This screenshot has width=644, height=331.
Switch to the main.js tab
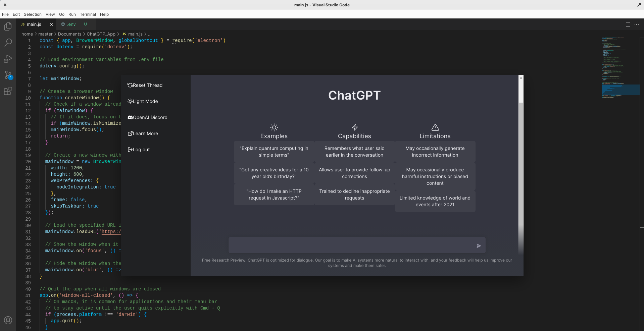[36, 24]
